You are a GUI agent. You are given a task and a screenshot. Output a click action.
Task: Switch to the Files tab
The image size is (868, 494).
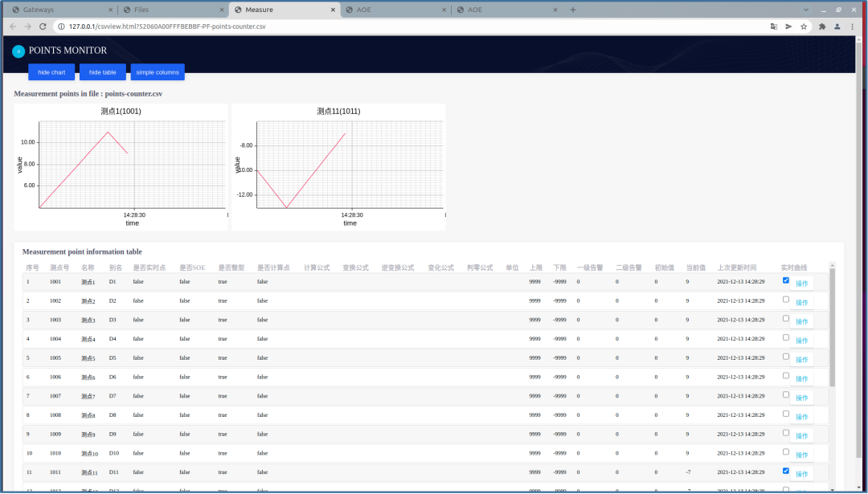pyautogui.click(x=173, y=10)
